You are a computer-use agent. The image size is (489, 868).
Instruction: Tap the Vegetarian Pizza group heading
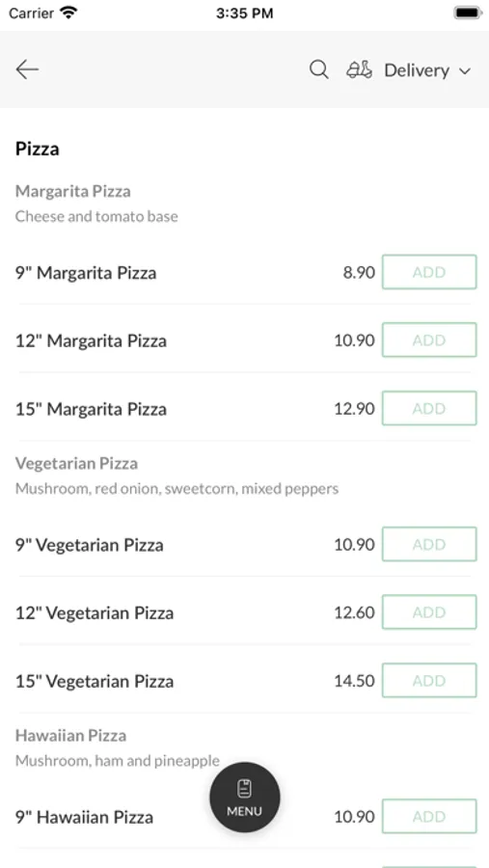click(76, 463)
